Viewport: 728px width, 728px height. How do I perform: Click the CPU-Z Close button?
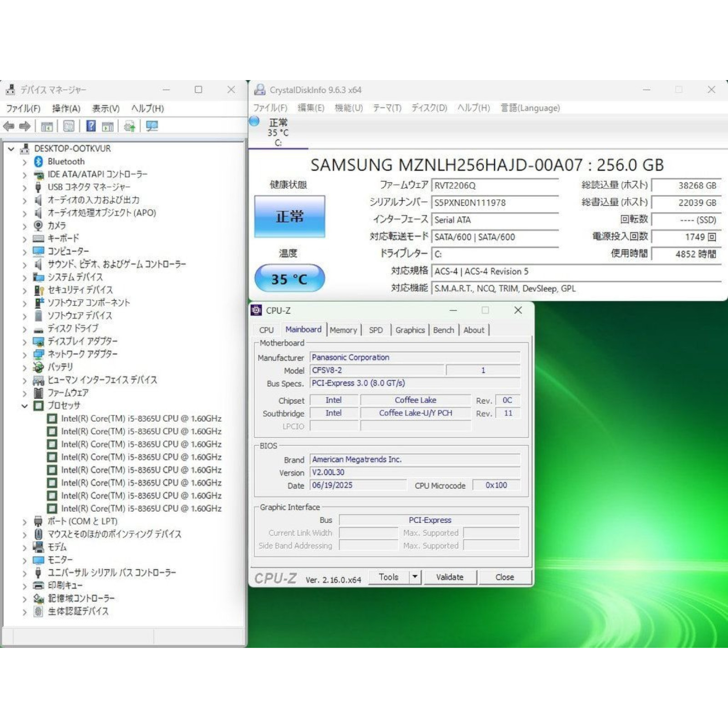point(505,577)
